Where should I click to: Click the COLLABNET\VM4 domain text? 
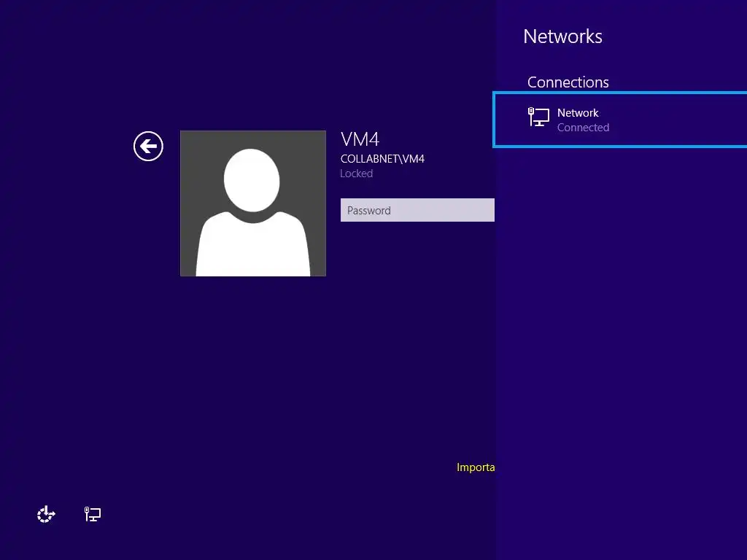[x=382, y=159]
